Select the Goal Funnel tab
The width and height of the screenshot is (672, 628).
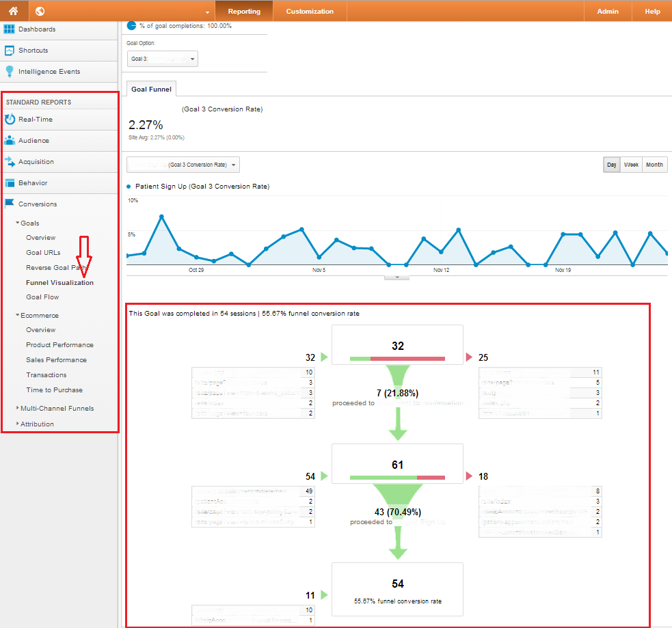pyautogui.click(x=150, y=88)
